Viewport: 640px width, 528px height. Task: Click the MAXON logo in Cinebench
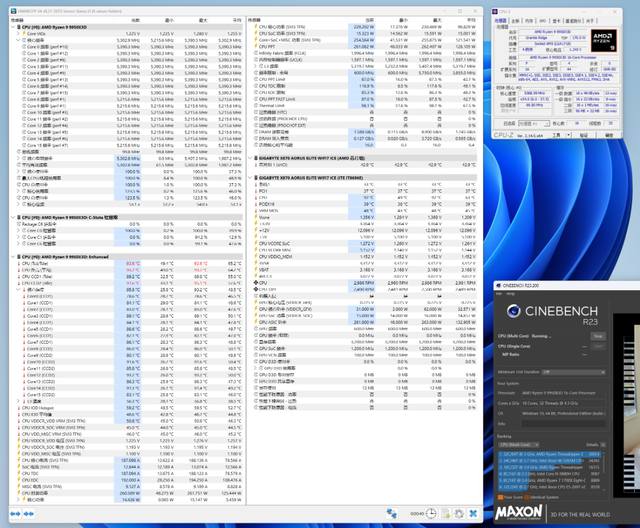(519, 512)
